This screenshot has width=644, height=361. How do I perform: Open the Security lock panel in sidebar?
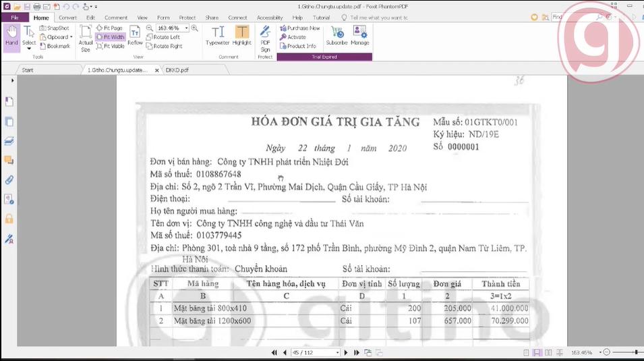tap(9, 219)
